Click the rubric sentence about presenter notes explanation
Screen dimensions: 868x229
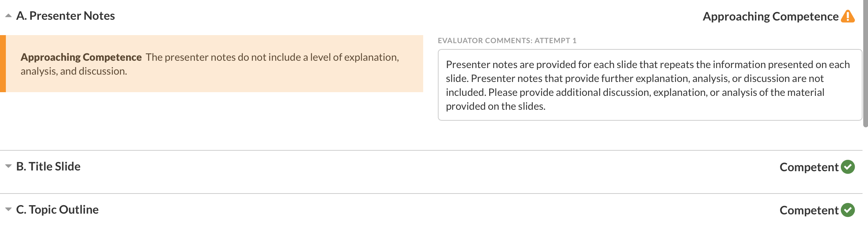click(x=272, y=57)
